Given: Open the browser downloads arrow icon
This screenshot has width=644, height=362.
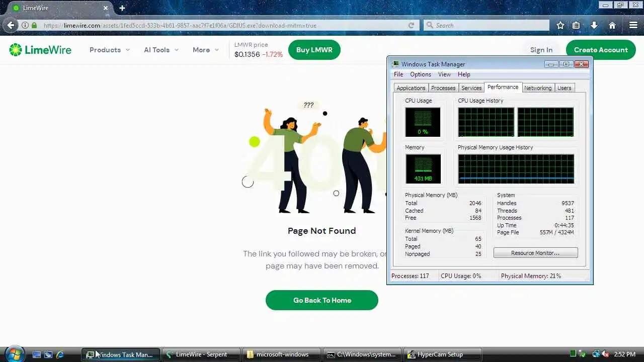Looking at the screenshot, I should coord(594,25).
